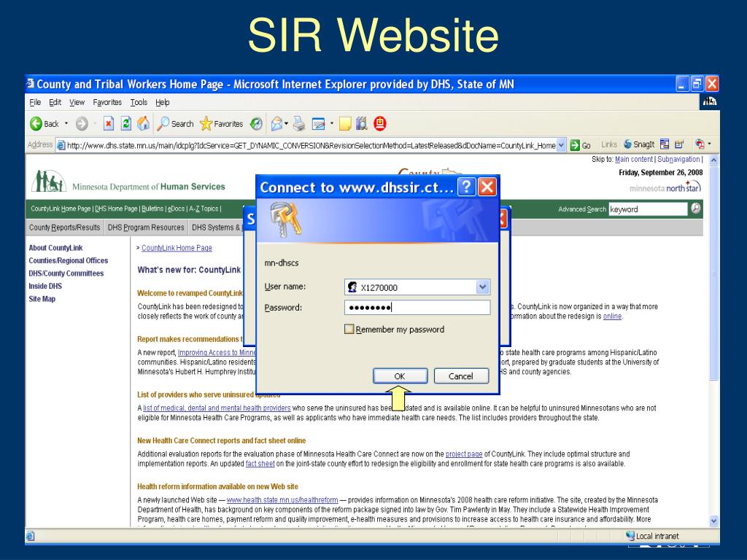Click the Back arrow in IE toolbar
This screenshot has height=560, width=747.
coord(36,124)
